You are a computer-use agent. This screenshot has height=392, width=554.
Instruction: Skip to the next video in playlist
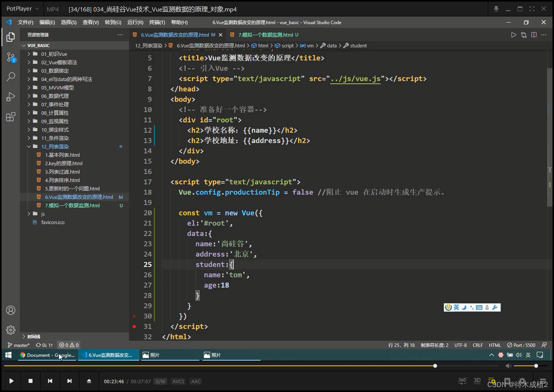coord(69,381)
